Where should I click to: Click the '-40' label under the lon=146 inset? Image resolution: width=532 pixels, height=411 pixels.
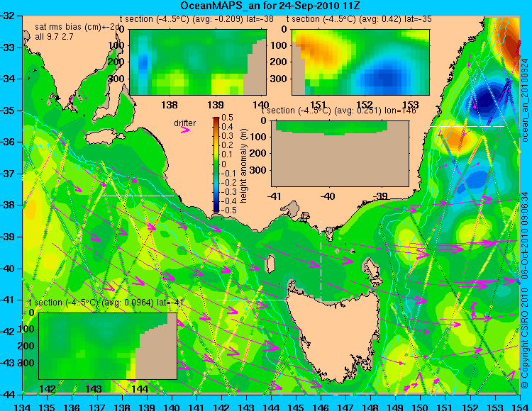tap(328, 196)
